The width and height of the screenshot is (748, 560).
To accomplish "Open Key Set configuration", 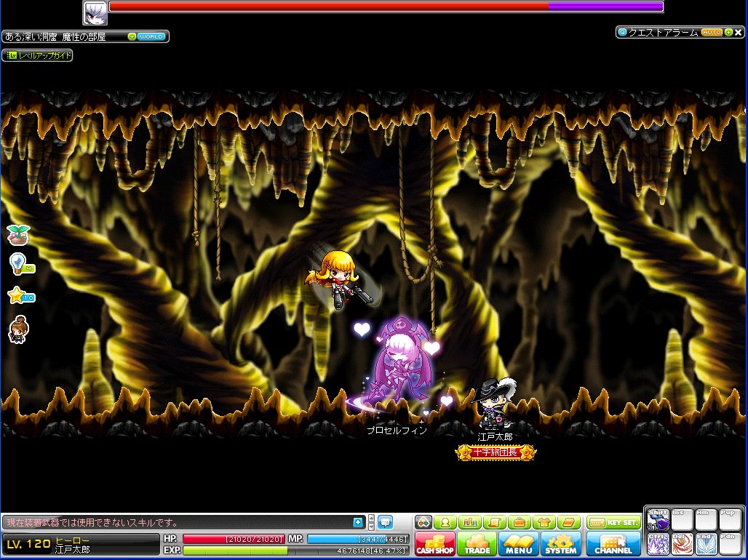I will click(613, 522).
